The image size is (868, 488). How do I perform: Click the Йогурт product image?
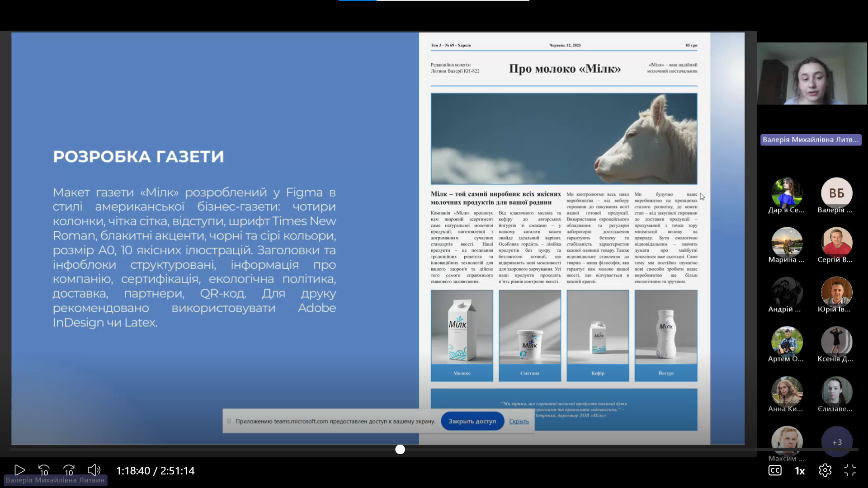(666, 327)
